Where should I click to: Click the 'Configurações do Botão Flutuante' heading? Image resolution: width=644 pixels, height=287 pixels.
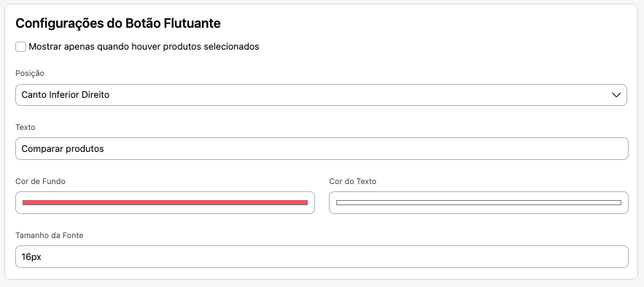click(x=118, y=23)
